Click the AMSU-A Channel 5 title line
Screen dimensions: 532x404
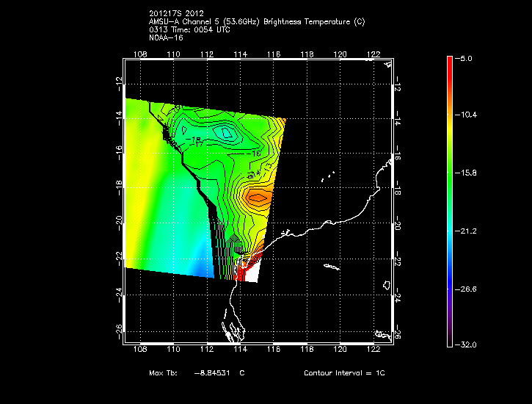pos(233,22)
